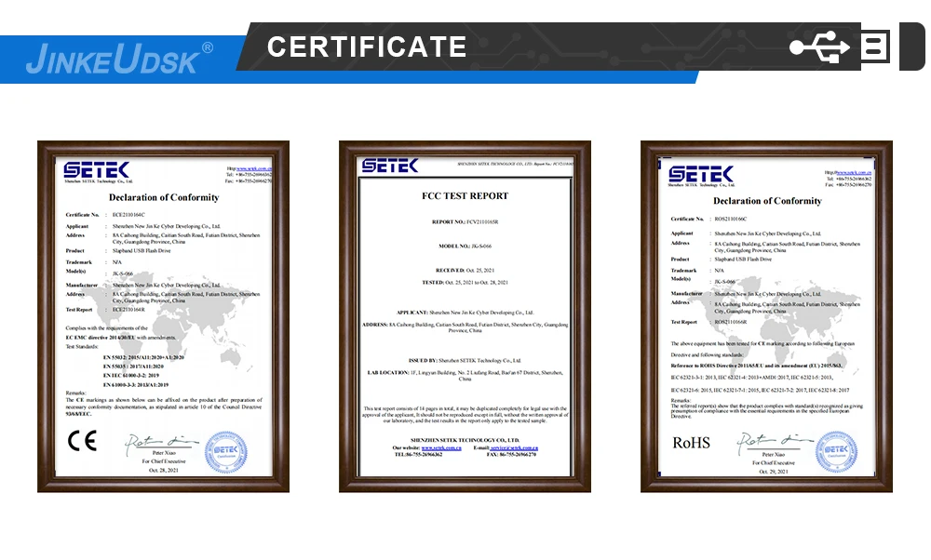The width and height of the screenshot is (931, 560).
Task: Select the 'FCC TEST REPORT' title
Action: (x=465, y=195)
